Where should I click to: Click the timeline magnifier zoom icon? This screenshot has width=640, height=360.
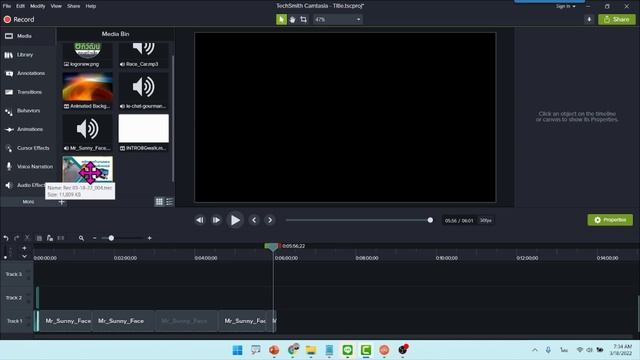coord(81,238)
